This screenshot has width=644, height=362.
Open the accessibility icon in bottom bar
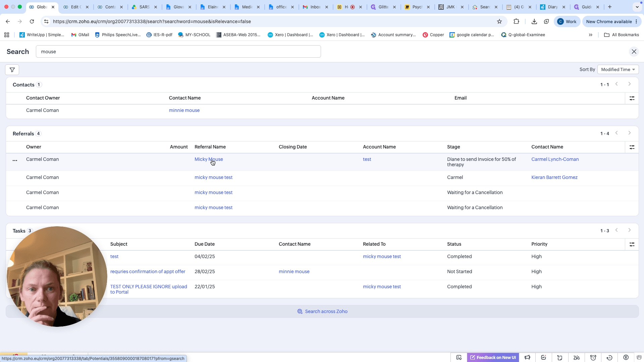(x=626, y=358)
